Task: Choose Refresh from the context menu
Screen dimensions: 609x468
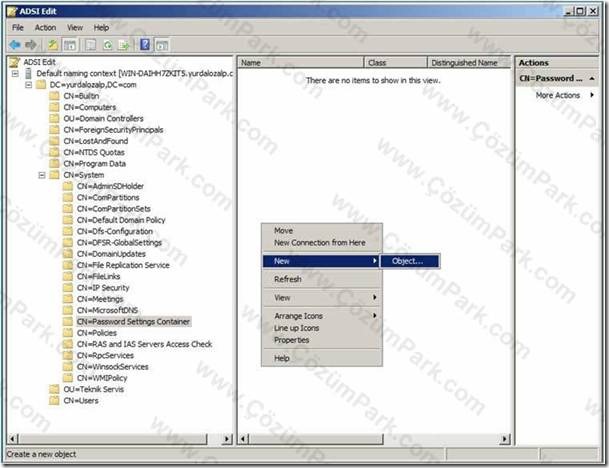Action: (322, 279)
